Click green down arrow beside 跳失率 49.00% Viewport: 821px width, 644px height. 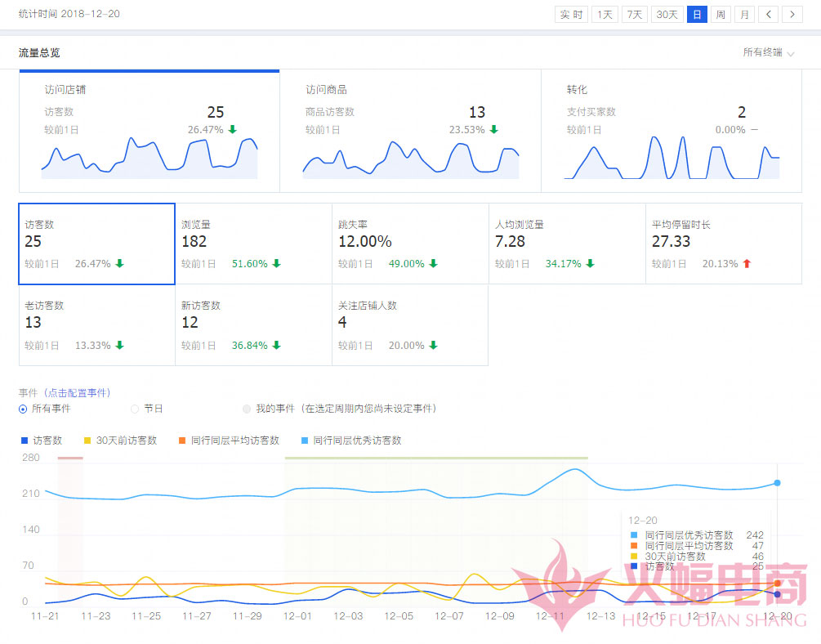[433, 264]
